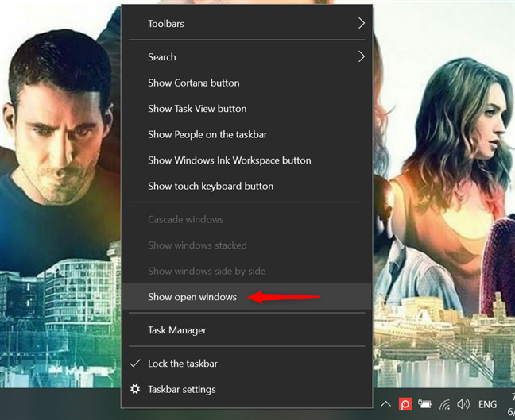Click the gear icon beside Taskbar settings
Viewport: 515px width, 420px height.
pos(135,389)
